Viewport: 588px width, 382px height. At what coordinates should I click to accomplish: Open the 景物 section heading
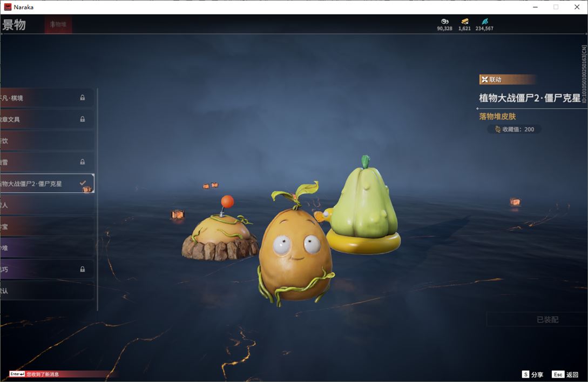[x=14, y=25]
